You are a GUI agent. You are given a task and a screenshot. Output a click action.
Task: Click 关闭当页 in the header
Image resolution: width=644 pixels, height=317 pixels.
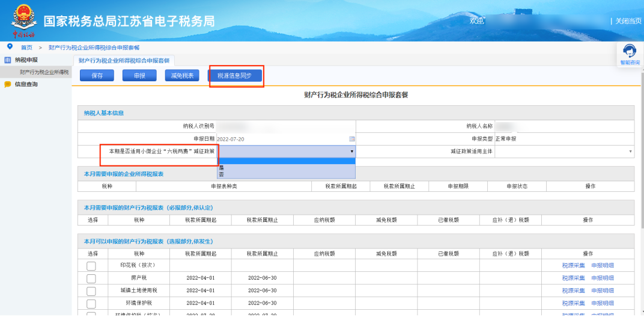point(628,21)
